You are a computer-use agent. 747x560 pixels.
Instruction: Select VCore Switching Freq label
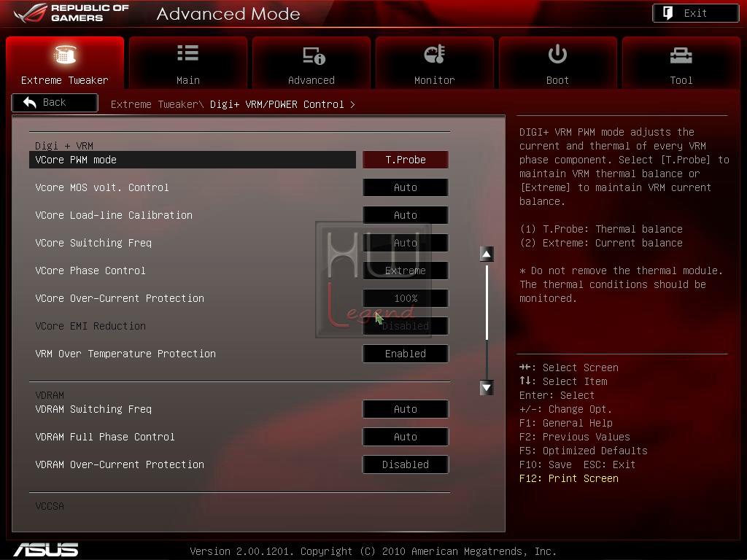(x=93, y=242)
